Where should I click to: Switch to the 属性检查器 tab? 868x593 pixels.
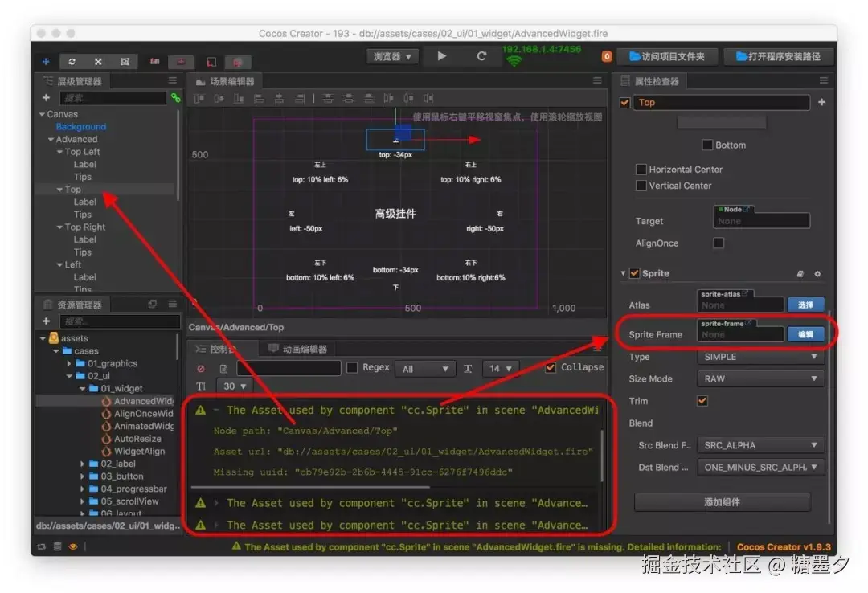tap(650, 81)
